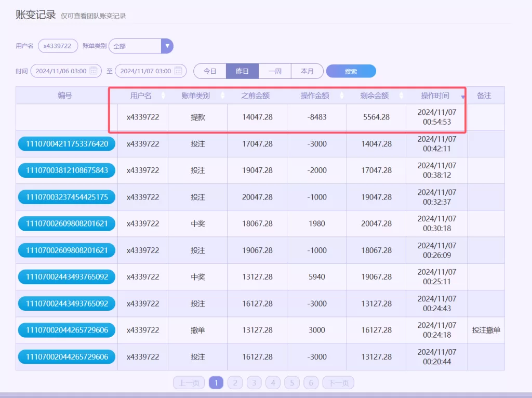Click 备注 column header
The height and width of the screenshot is (398, 532).
coord(484,96)
